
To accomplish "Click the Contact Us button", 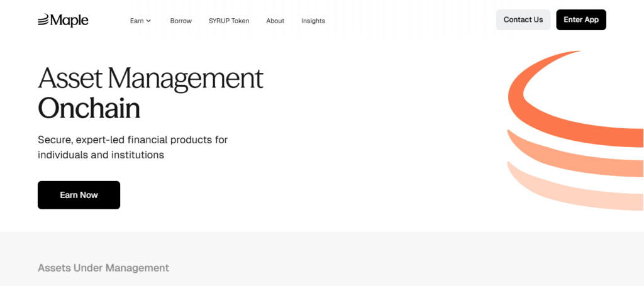I will coord(523,19).
